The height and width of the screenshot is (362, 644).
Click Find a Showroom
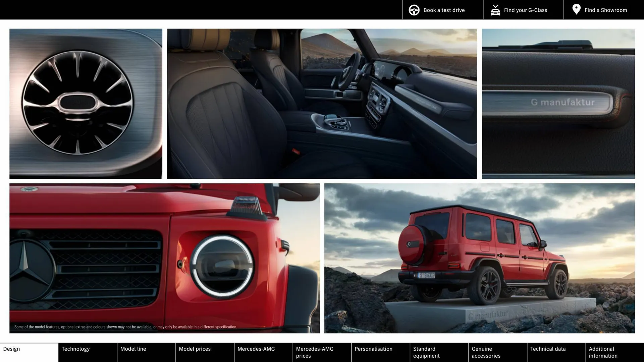(605, 10)
